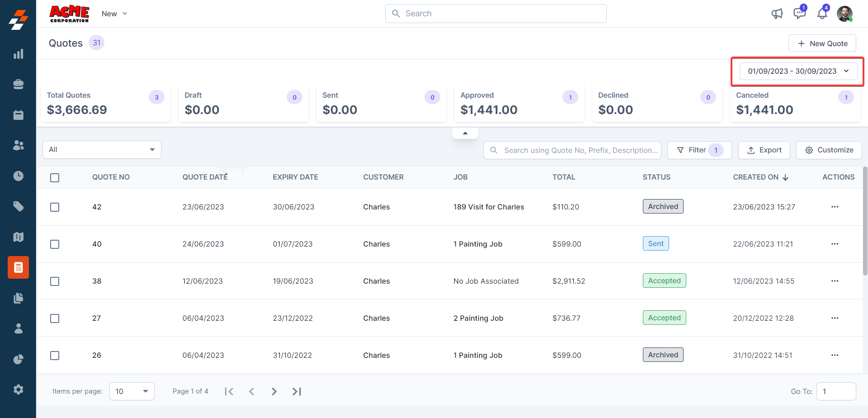868x418 pixels.
Task: Open the customers group sidebar icon
Action: pyautogui.click(x=18, y=145)
